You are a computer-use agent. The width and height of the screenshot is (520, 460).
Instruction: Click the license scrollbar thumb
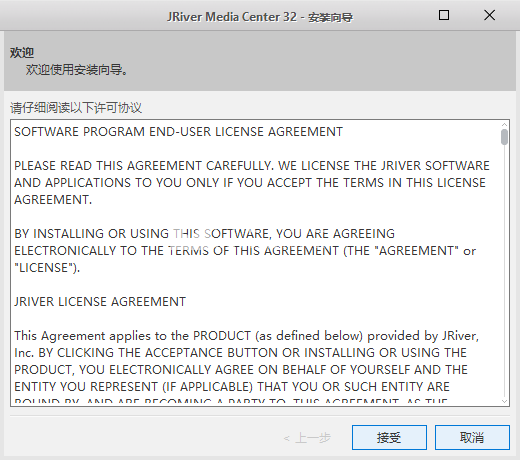504,137
